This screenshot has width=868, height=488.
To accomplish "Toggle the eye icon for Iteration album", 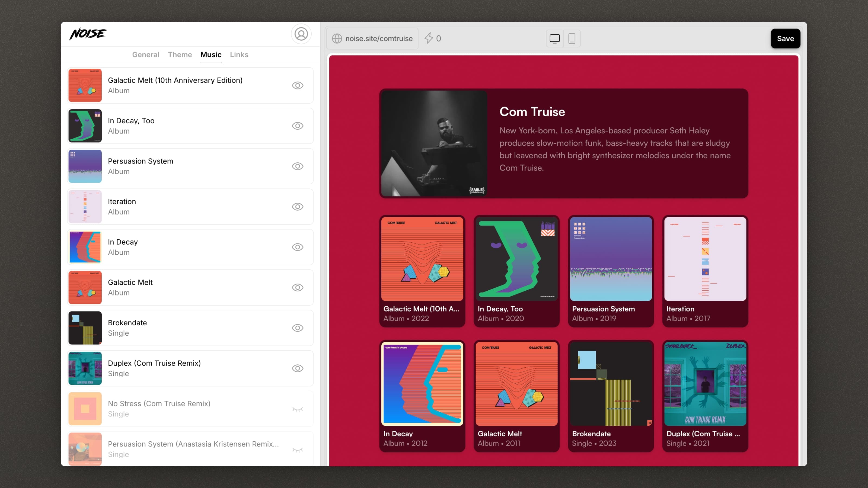I will 297,207.
